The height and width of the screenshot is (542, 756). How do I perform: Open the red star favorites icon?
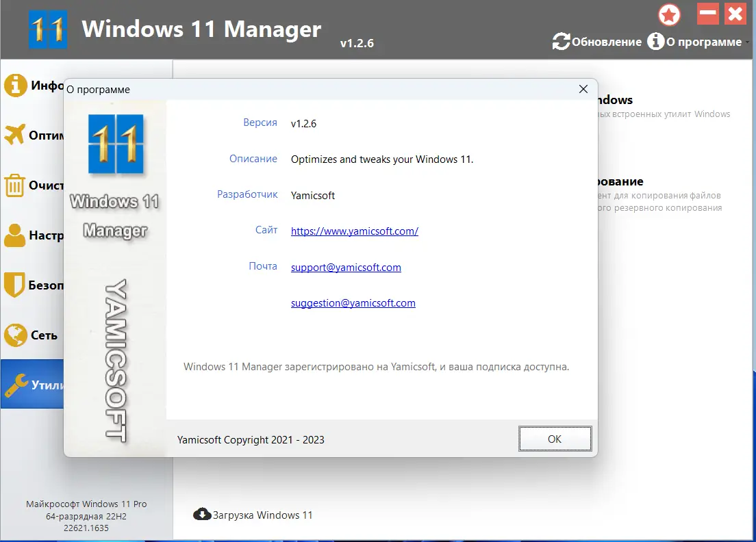[x=669, y=14]
